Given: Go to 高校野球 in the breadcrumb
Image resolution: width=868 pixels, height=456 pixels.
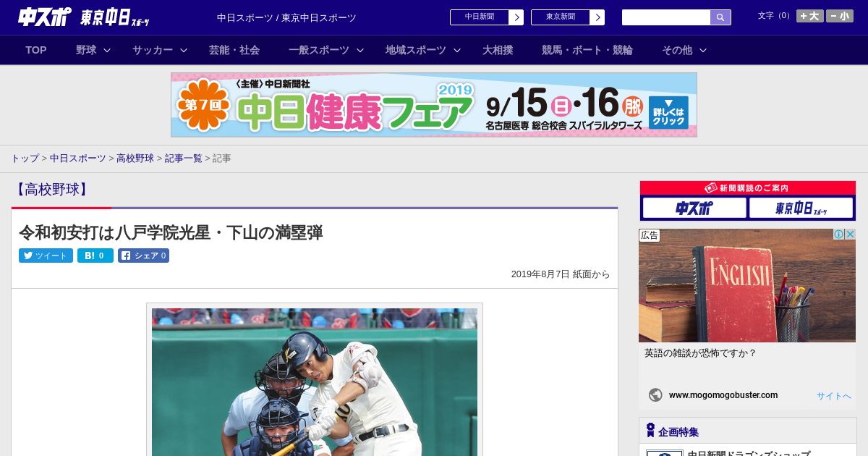Looking at the screenshot, I should pyautogui.click(x=135, y=158).
